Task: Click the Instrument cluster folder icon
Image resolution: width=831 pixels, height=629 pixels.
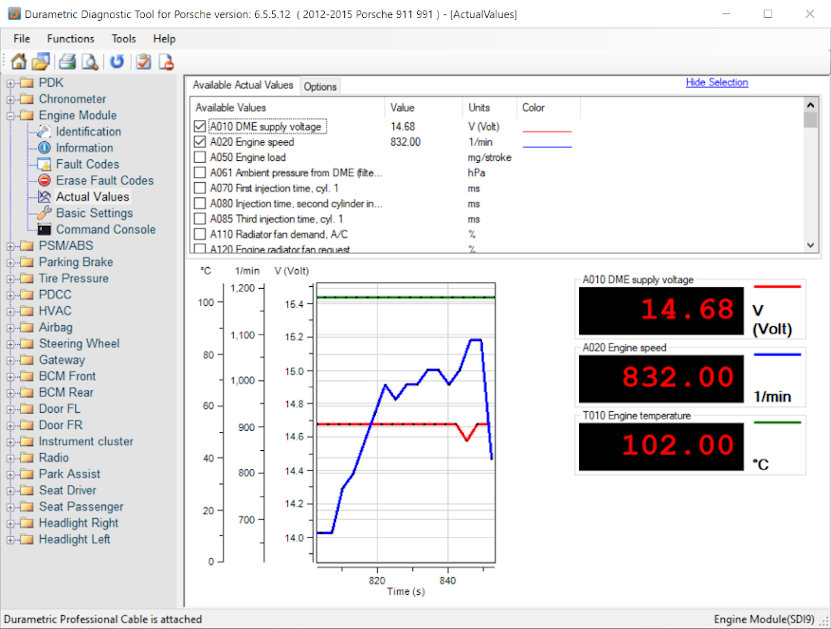Action: tap(26, 441)
